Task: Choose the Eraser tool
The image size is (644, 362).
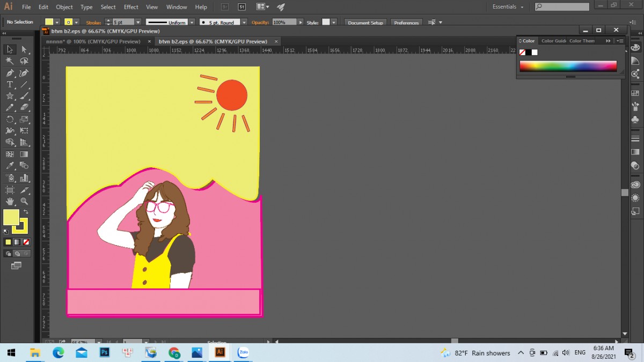Action: (24, 108)
